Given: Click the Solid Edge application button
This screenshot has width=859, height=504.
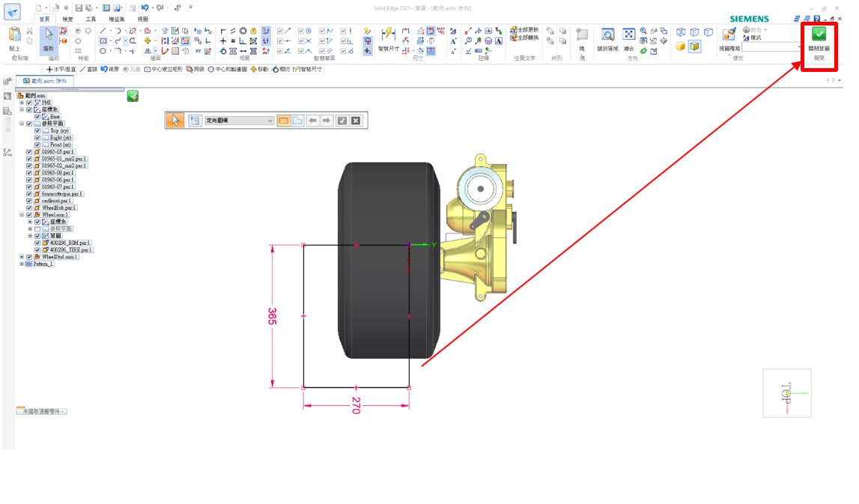Looking at the screenshot, I should click(12, 11).
